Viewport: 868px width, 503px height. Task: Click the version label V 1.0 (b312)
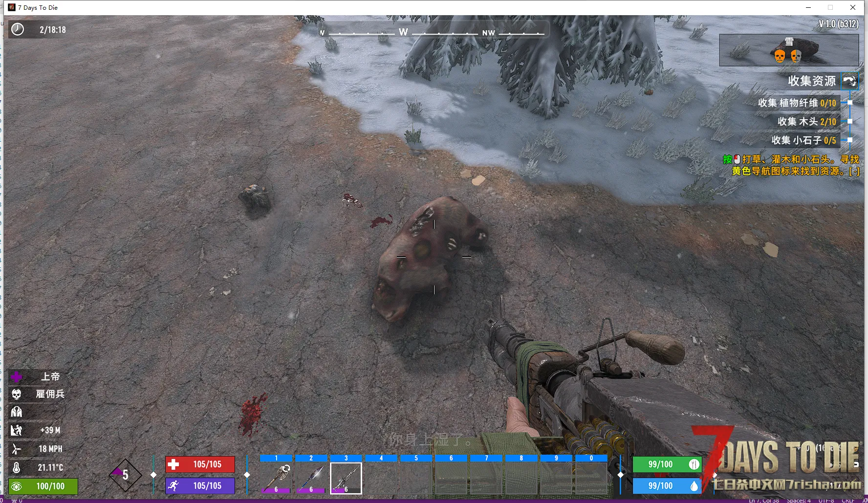click(x=839, y=23)
